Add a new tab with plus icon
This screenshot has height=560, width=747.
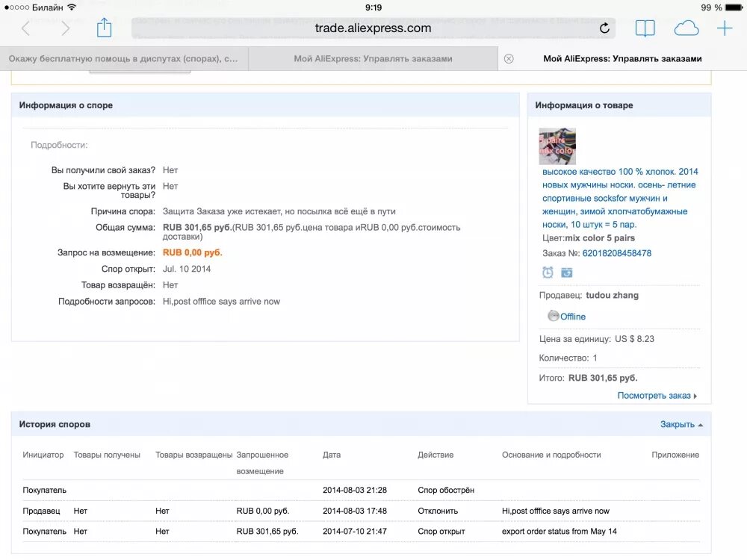(x=725, y=28)
